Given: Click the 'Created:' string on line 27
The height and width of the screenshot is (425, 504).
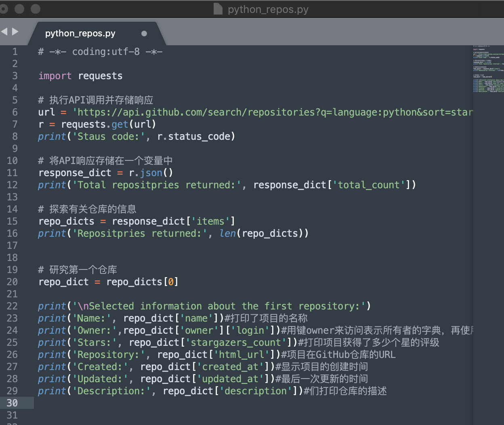Looking at the screenshot, I should coord(100,367).
